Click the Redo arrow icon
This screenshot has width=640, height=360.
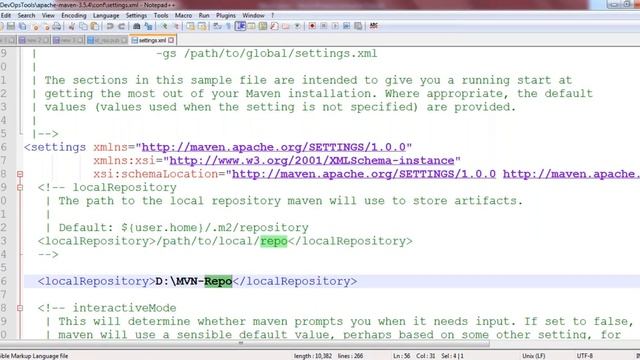(x=122, y=26)
